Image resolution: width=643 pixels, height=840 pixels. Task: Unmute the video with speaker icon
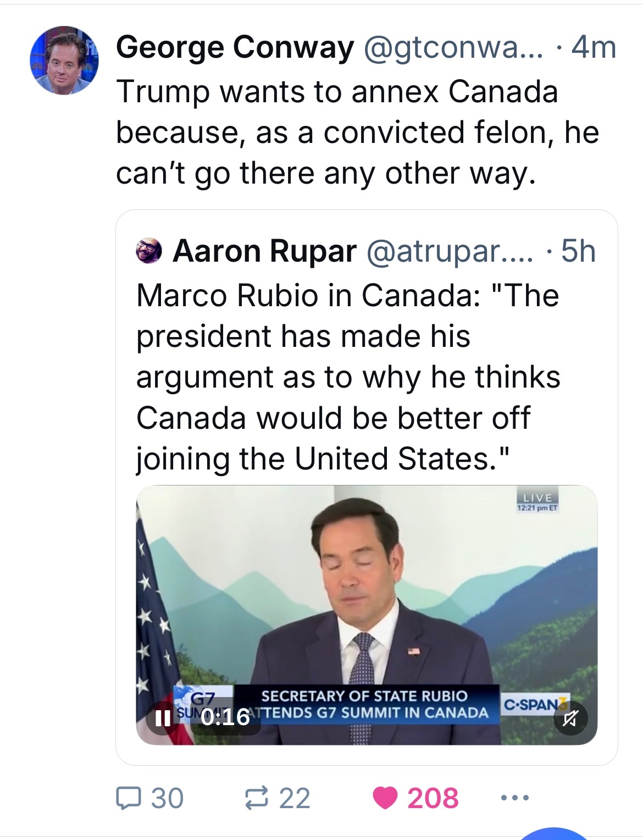(570, 718)
